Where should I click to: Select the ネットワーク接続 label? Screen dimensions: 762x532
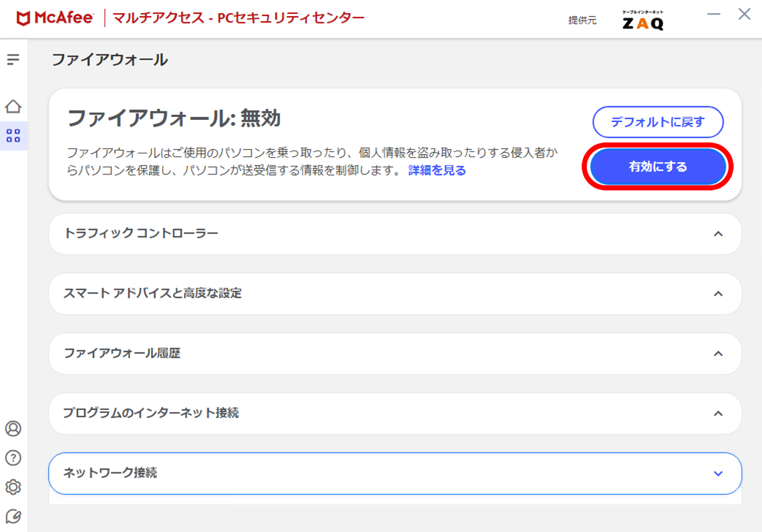pyautogui.click(x=111, y=472)
